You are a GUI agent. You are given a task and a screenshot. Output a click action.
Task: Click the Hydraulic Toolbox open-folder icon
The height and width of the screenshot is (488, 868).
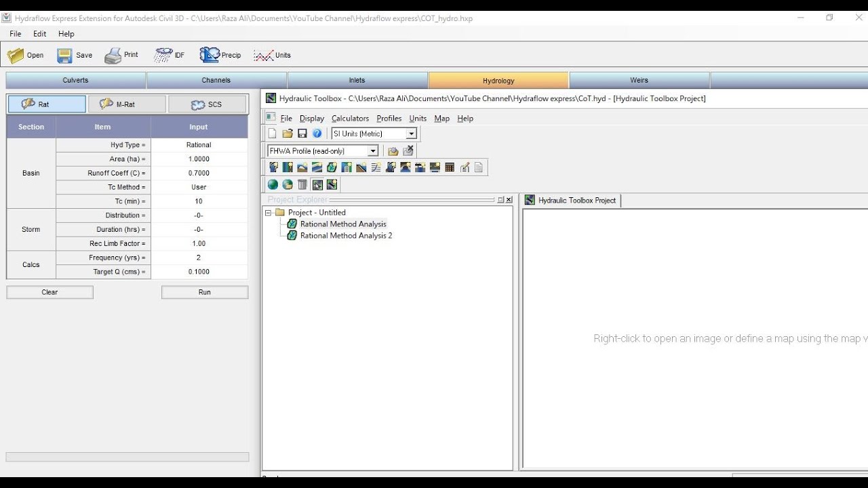[288, 134]
